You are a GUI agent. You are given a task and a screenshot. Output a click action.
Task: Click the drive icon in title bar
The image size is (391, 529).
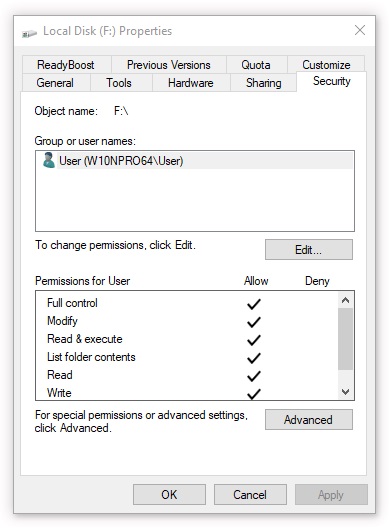tap(29, 33)
